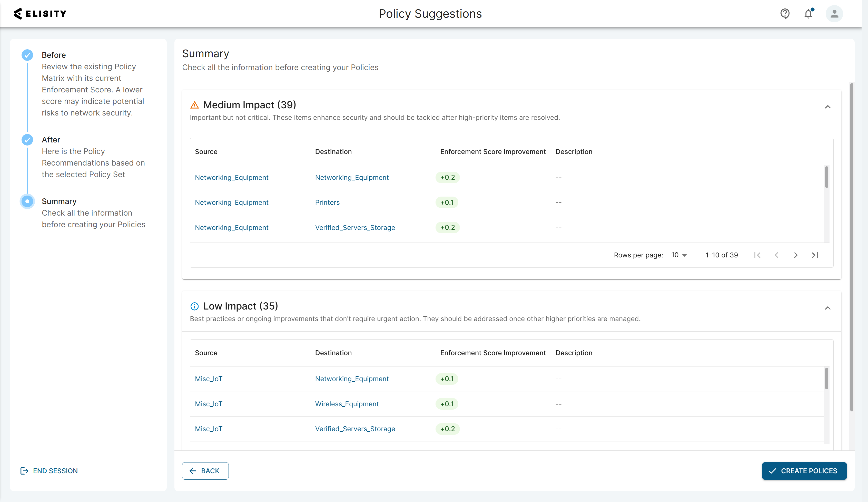The width and height of the screenshot is (868, 502).
Task: Collapse the Medium Impact section
Action: [827, 107]
